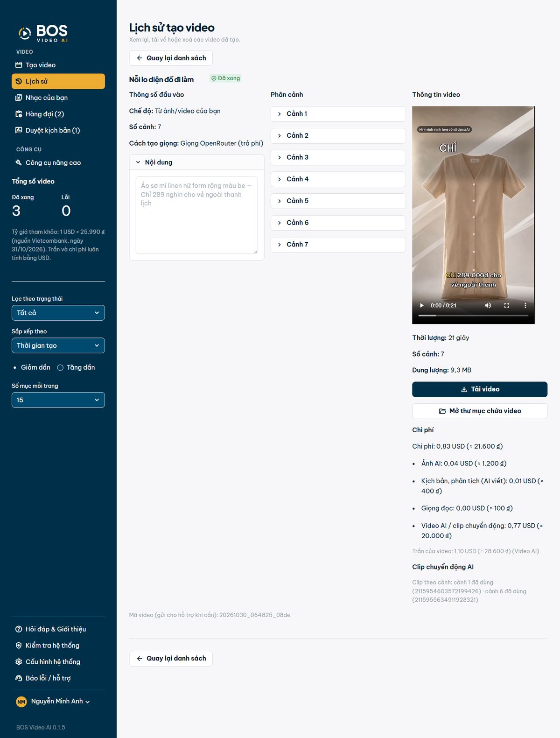The image size is (560, 738).
Task: Open Kiểm tra hệ thống
Action: (x=58, y=645)
